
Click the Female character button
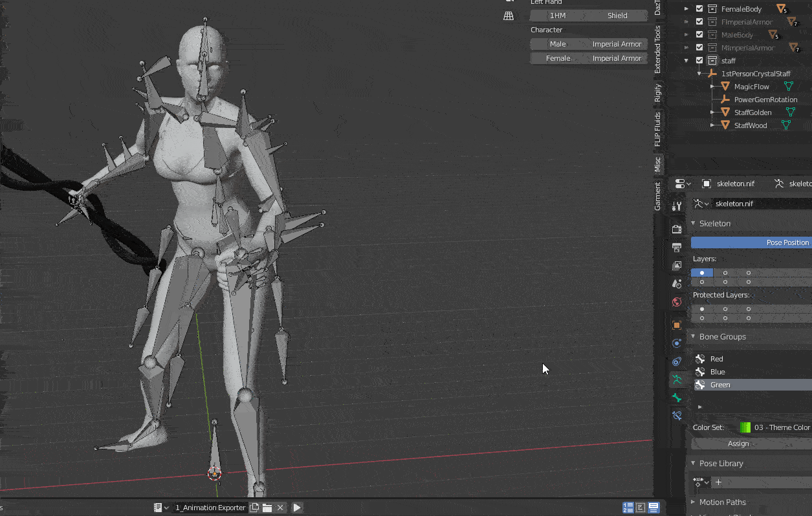558,58
